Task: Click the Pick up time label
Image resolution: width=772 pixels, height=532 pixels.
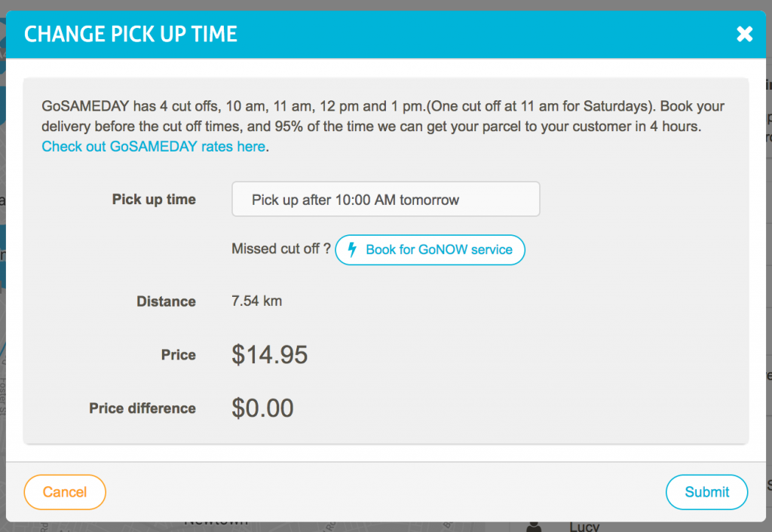Action: tap(154, 200)
